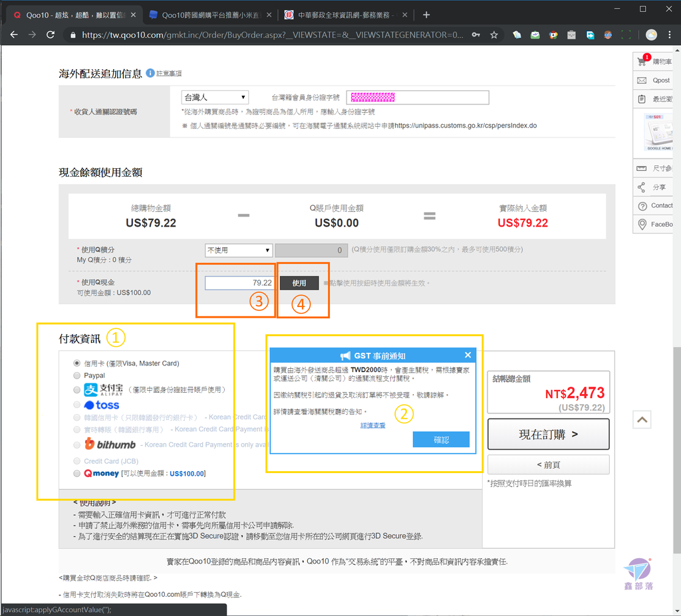Select the 信用卡 Visa/Master Card payment option
Screen dimensions: 681x616
coord(77,363)
